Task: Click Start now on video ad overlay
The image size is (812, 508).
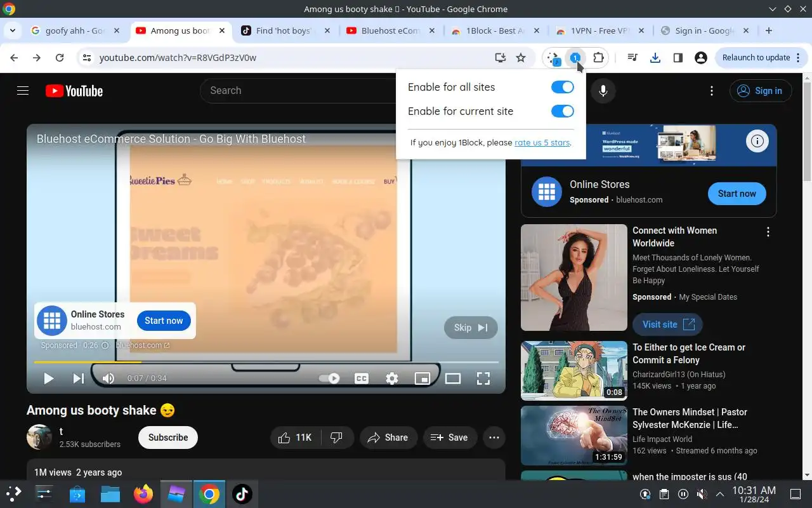Action: (x=164, y=321)
